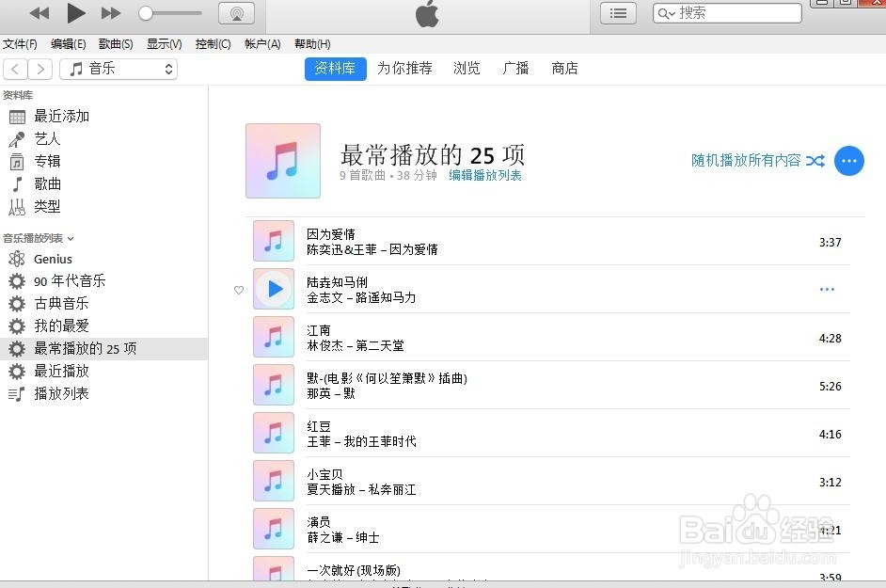Open the 显示(V) menu
This screenshot has width=886, height=588.
point(164,44)
